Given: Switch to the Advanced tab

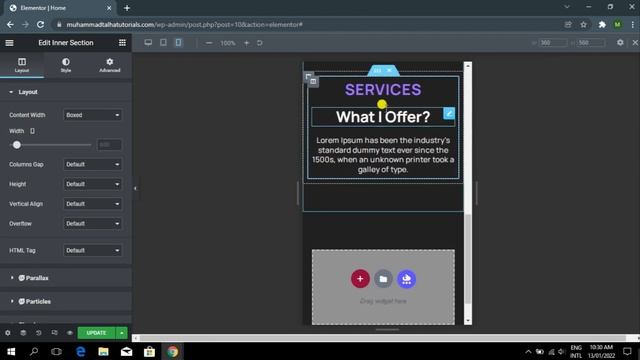Looking at the screenshot, I should coord(109,65).
